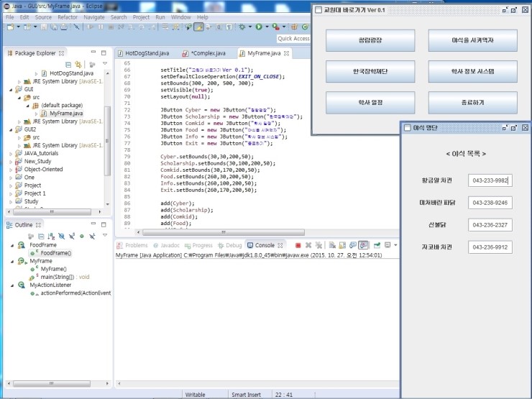Click the 학사 정보 시스템 button

472,71
